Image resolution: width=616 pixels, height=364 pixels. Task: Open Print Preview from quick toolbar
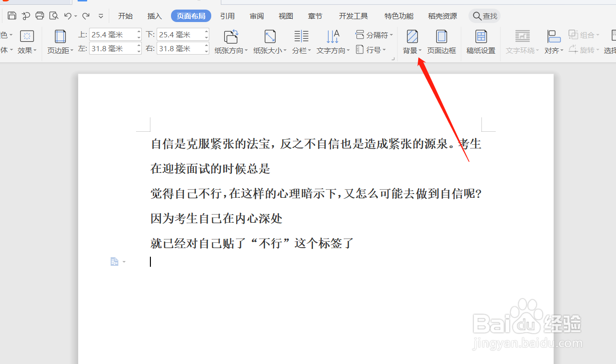coord(54,16)
